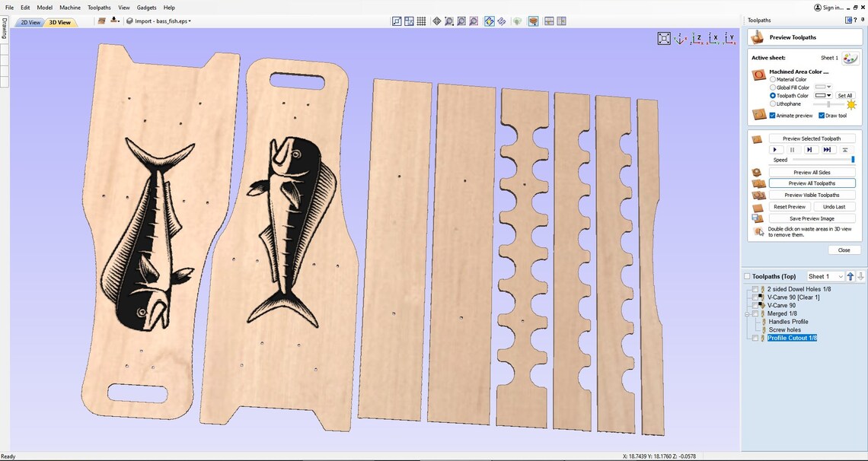Disable the Draw tool checkbox
Image resolution: width=868 pixels, height=461 pixels.
822,115
